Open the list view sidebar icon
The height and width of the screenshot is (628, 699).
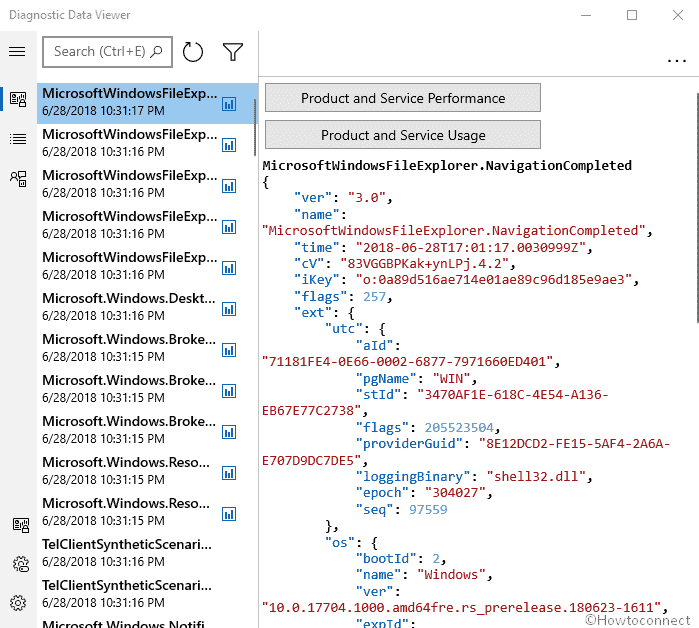click(x=18, y=139)
